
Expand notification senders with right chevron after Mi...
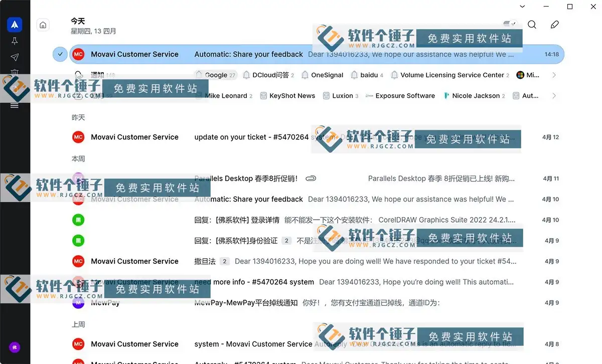point(554,75)
